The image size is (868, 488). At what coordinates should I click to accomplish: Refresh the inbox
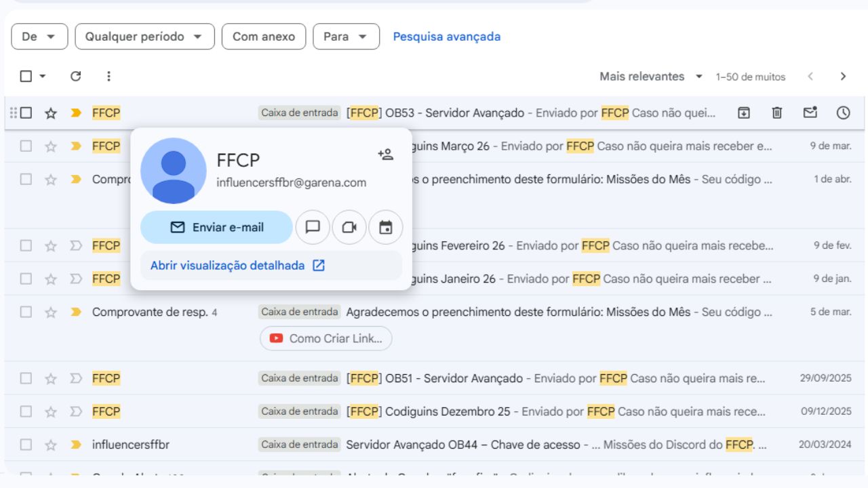[x=76, y=76]
